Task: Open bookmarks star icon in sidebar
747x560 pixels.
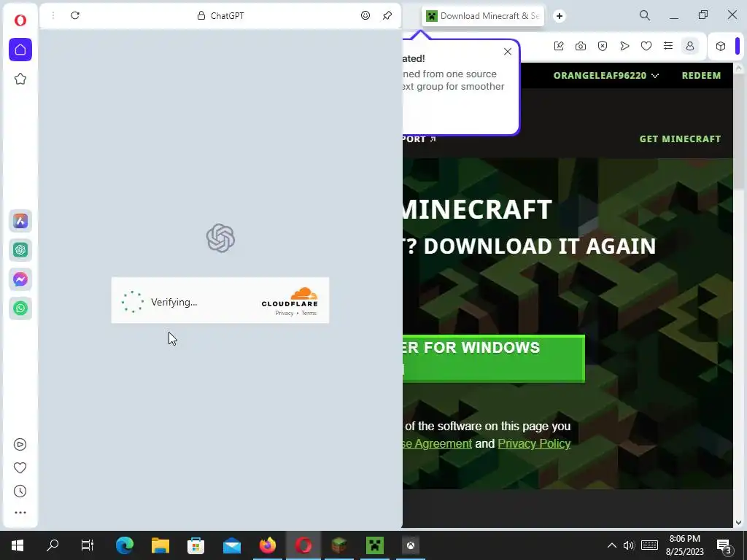Action: point(20,79)
